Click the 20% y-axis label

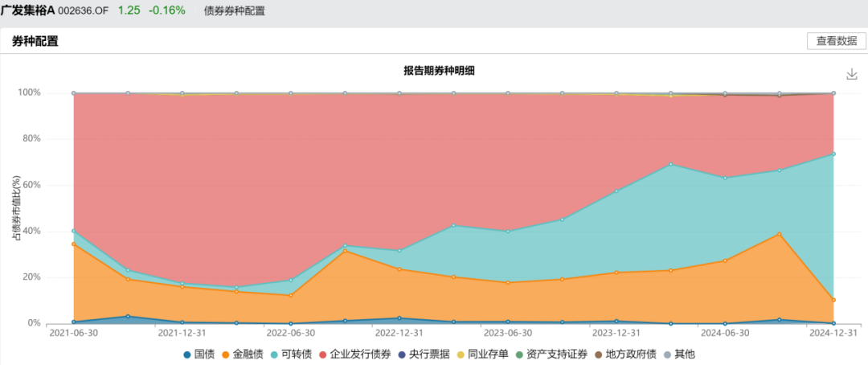33,277
